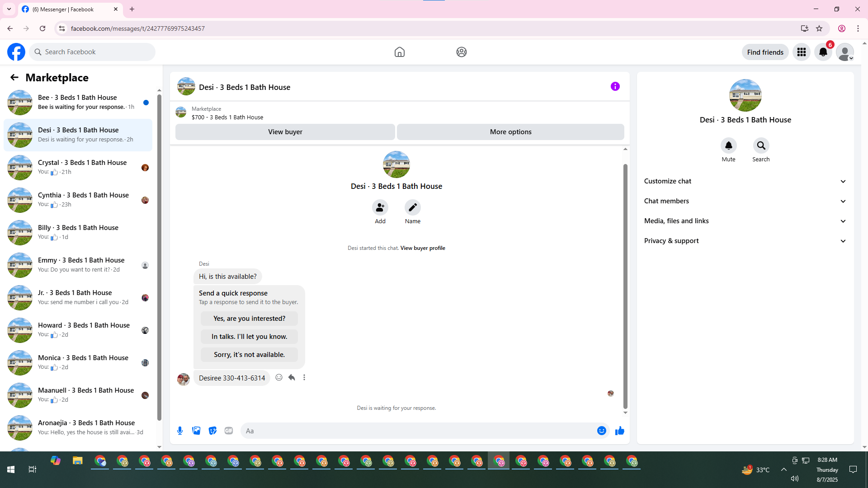This screenshot has height=488, width=868.
Task: Go back from Marketplace with the arrow
Action: pos(14,77)
